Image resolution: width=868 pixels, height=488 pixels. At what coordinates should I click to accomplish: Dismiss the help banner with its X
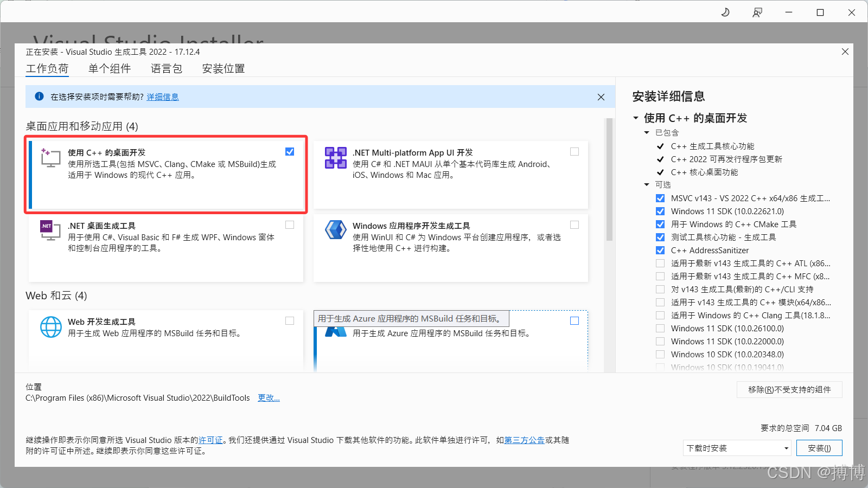(601, 97)
